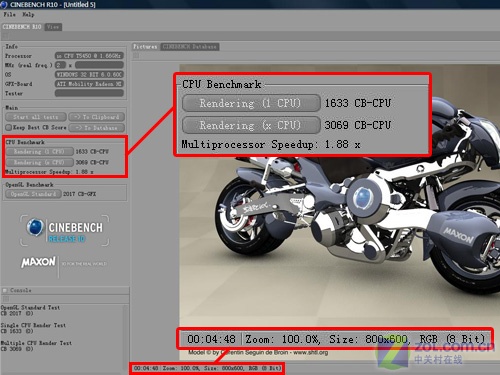Viewport: 500px width, 375px height.
Task: Run the Rendering (x CPU) test
Action: (x=39, y=162)
